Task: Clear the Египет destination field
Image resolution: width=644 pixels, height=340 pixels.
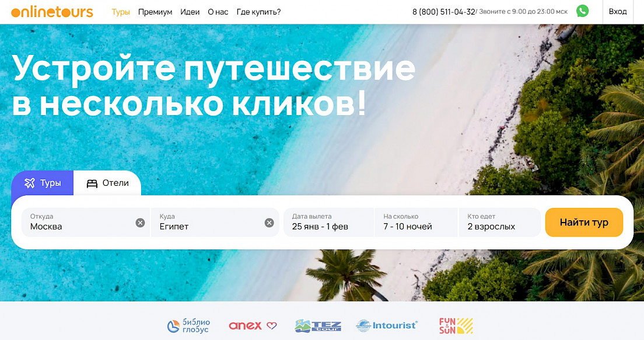Action: pyautogui.click(x=269, y=223)
